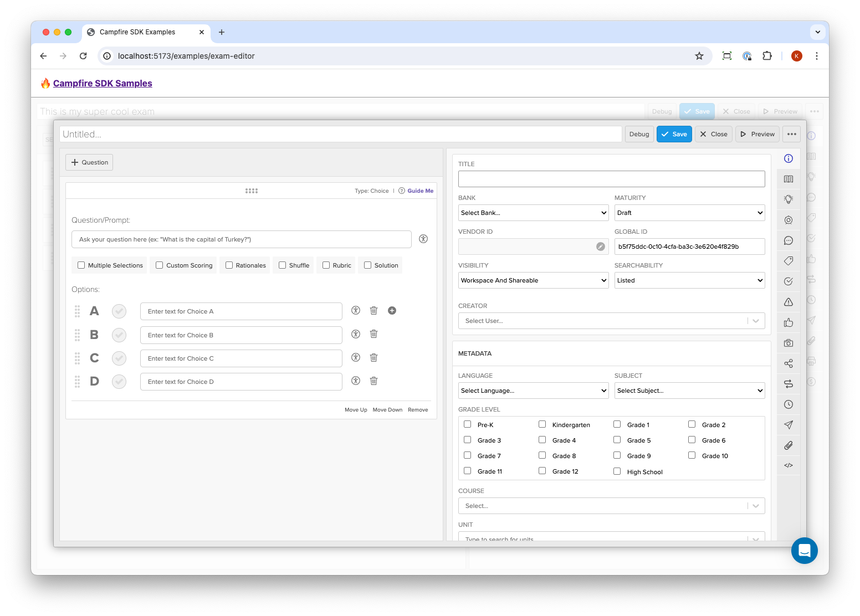Image resolution: width=860 pixels, height=616 pixels.
Task: Mark Choice D as correct answer
Action: (x=119, y=382)
